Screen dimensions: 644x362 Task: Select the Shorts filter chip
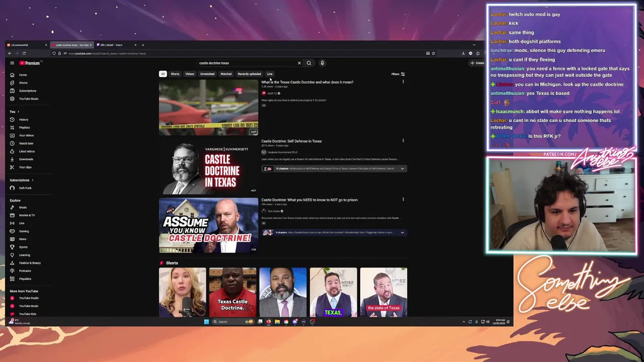point(175,74)
